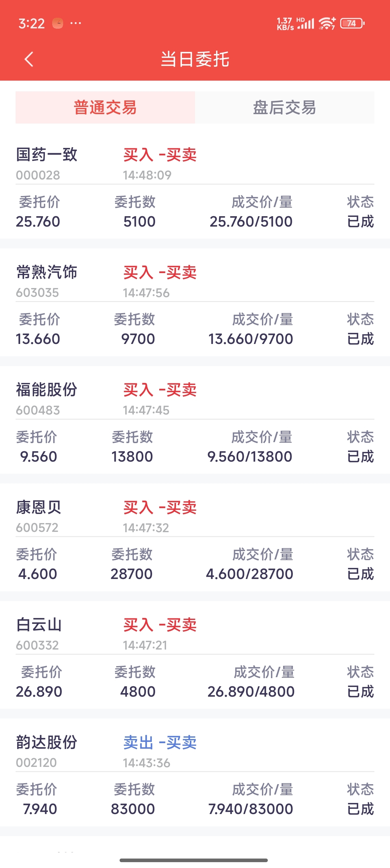This screenshot has height=868, width=390.
Task: Select the 康恩贝 order row
Action: [x=195, y=540]
